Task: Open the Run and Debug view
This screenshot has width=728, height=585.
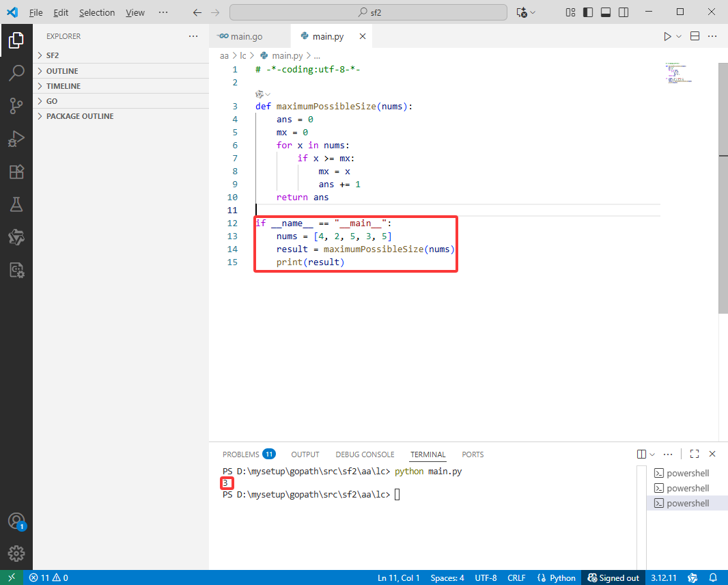Action: click(16, 139)
